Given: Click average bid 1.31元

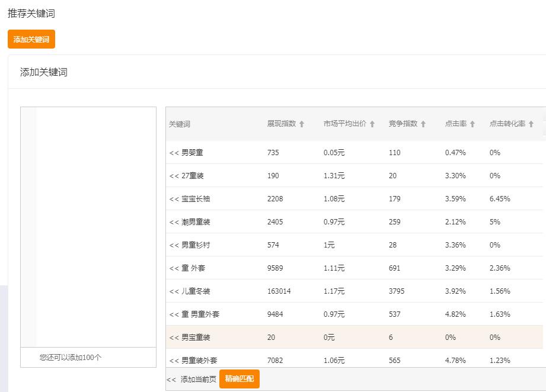Looking at the screenshot, I should point(334,176).
